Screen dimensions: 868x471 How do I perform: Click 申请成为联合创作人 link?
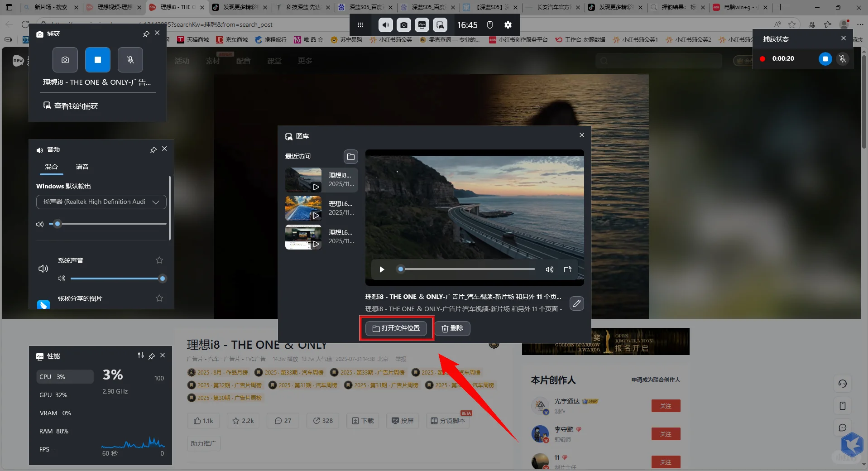656,380
